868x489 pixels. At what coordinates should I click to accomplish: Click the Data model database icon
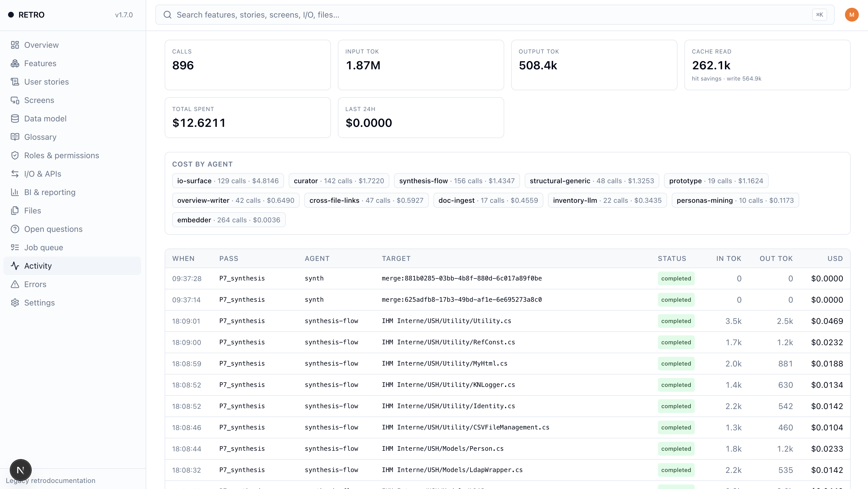click(x=15, y=119)
